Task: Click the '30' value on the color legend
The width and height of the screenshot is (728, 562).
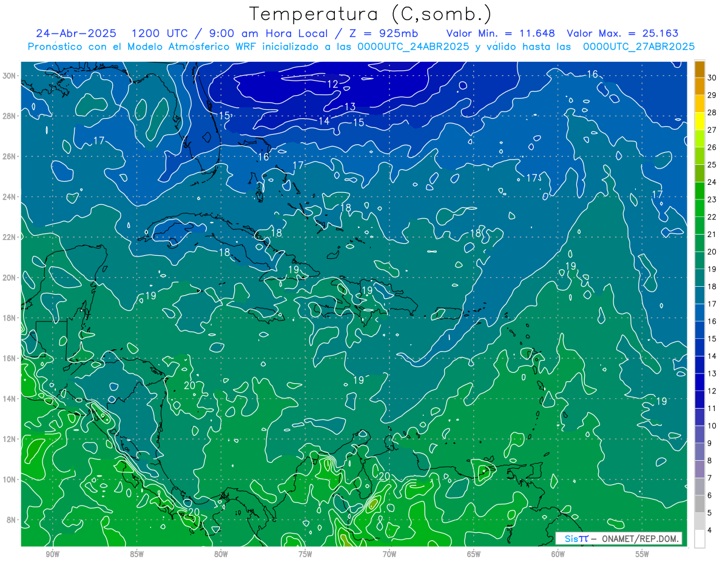Action: [712, 78]
